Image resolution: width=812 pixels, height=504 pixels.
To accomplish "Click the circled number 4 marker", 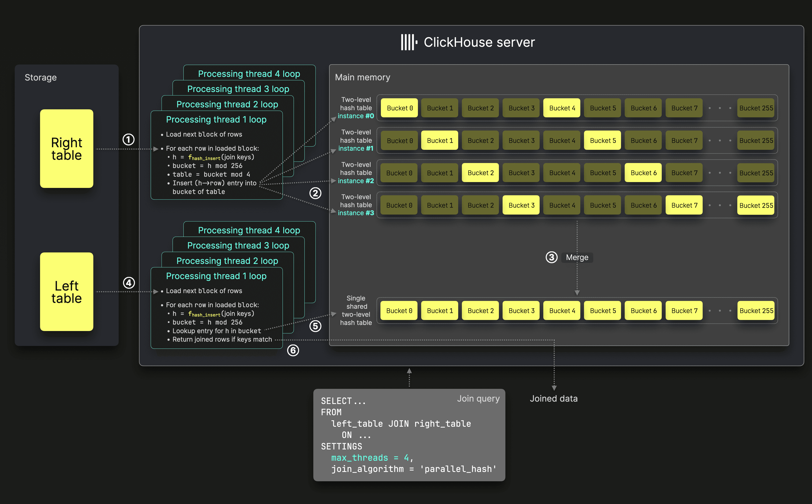I will coord(129,283).
